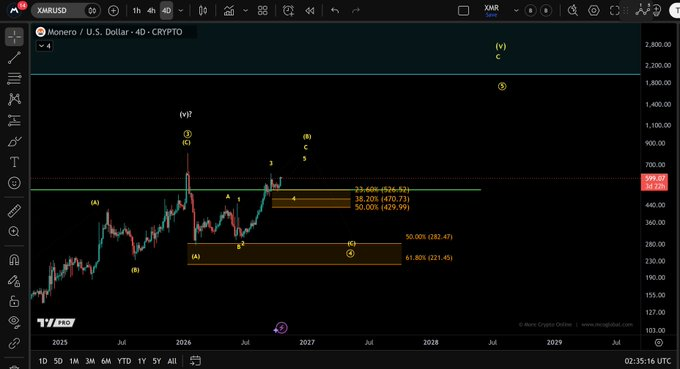Select the 1M date range

(x=74, y=361)
